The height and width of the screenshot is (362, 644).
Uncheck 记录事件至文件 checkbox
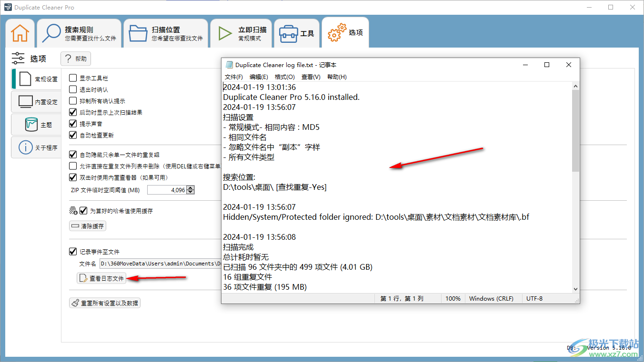tap(73, 252)
